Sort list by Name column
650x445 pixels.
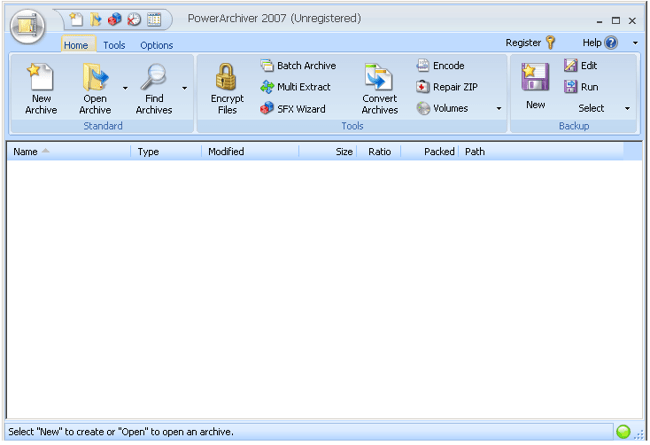tap(69, 151)
